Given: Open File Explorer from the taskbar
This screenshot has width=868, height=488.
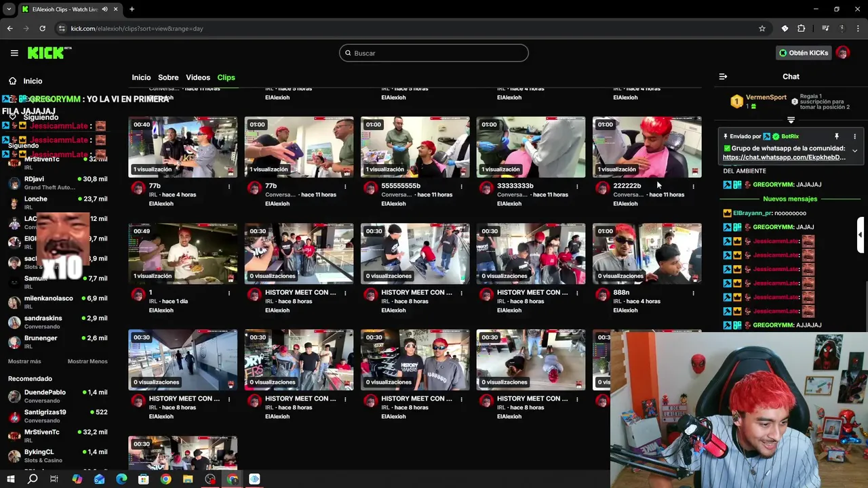Looking at the screenshot, I should tap(188, 479).
